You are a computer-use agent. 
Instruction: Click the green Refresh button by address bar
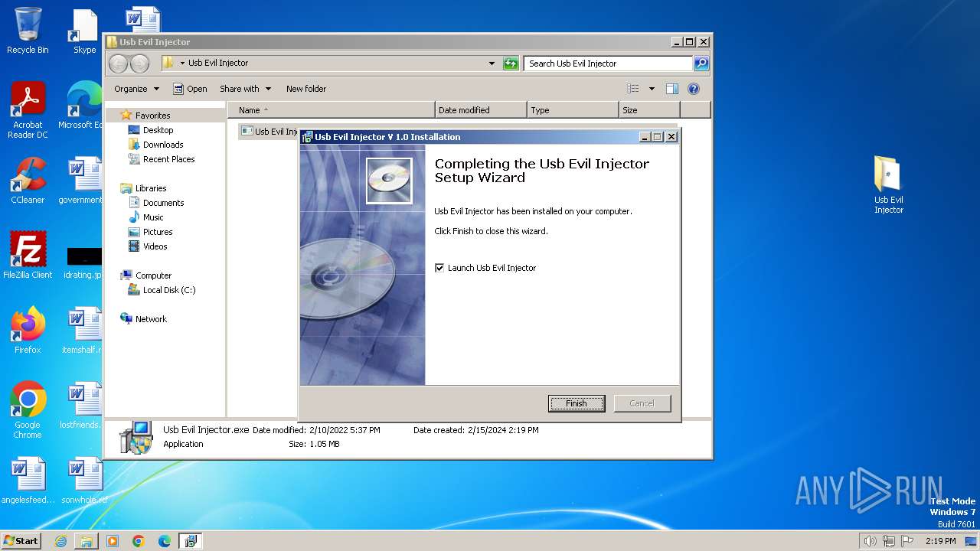(511, 64)
